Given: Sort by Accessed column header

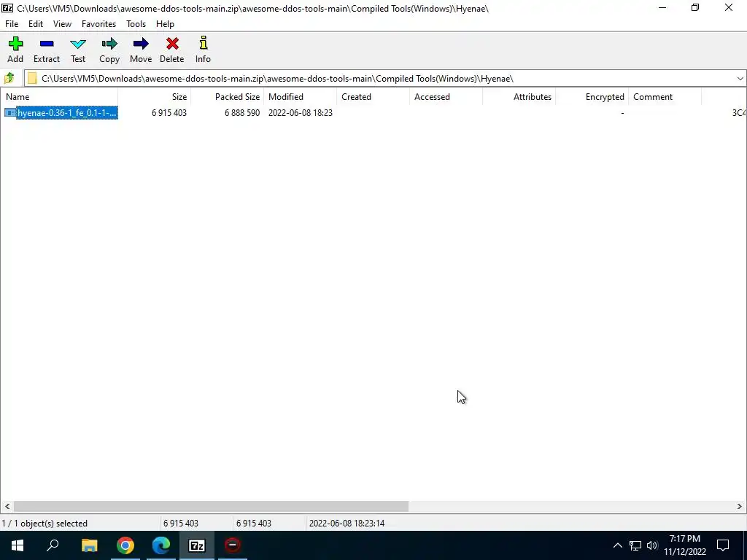Looking at the screenshot, I should coord(446,97).
